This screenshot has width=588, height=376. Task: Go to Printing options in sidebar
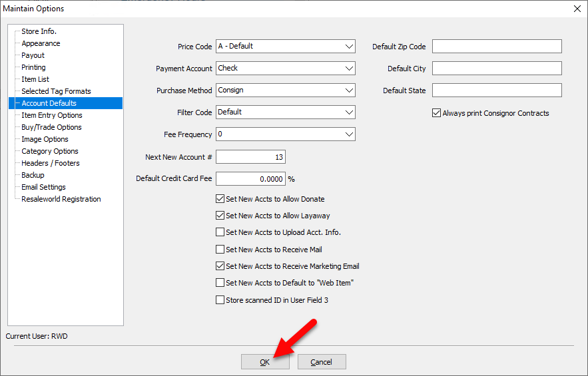[x=33, y=67]
